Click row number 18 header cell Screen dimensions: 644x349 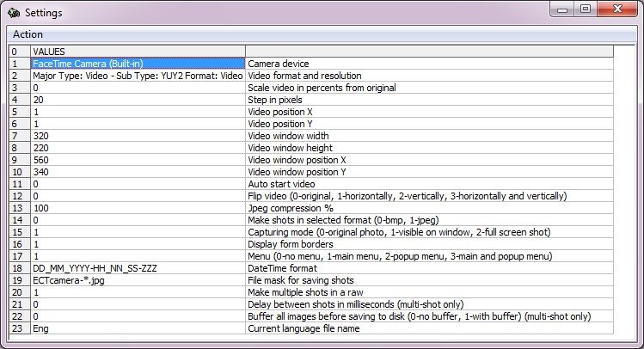[x=20, y=268]
